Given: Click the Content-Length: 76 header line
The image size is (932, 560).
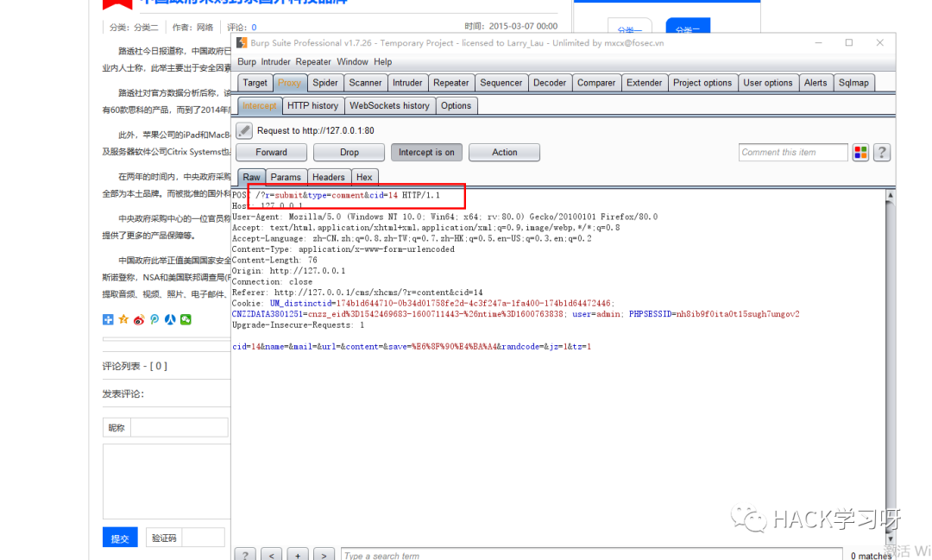Looking at the screenshot, I should coord(274,261).
